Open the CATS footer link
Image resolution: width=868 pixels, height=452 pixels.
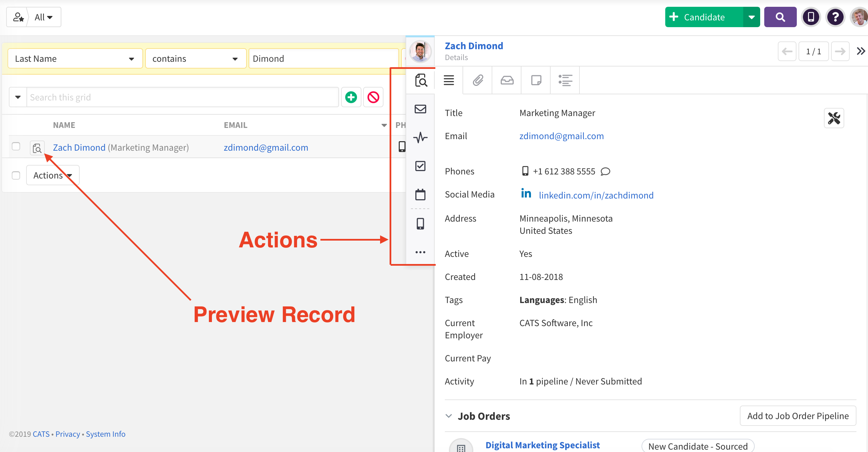point(41,434)
